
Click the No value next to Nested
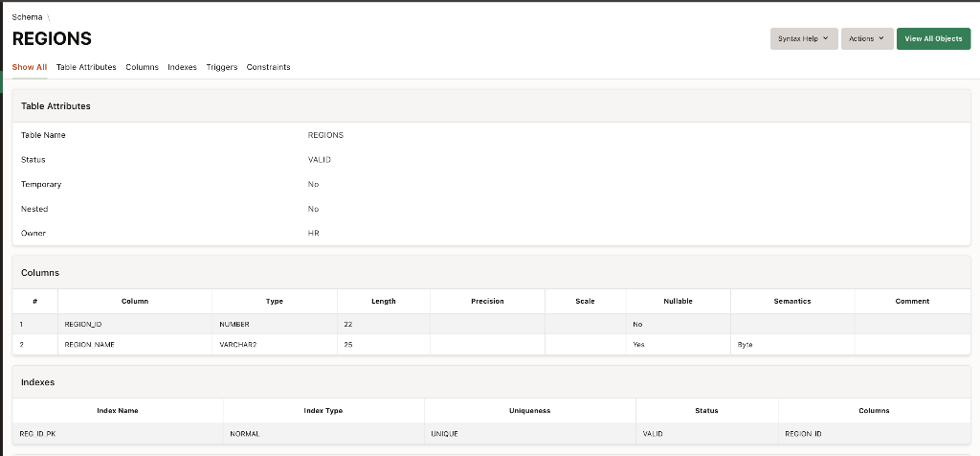click(313, 209)
